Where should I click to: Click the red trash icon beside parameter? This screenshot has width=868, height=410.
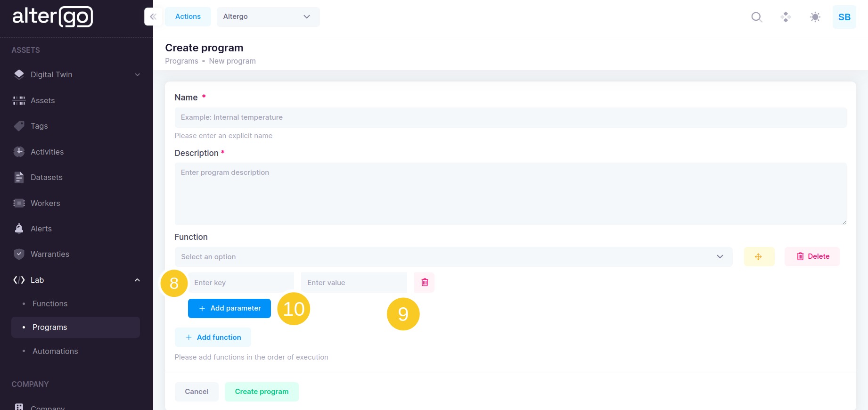pos(425,282)
